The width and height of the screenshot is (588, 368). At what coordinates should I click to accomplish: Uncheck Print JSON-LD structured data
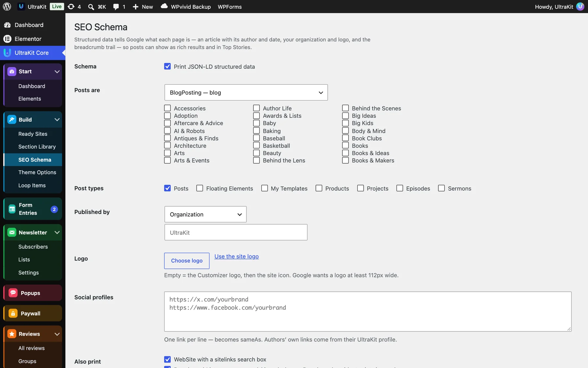point(168,66)
